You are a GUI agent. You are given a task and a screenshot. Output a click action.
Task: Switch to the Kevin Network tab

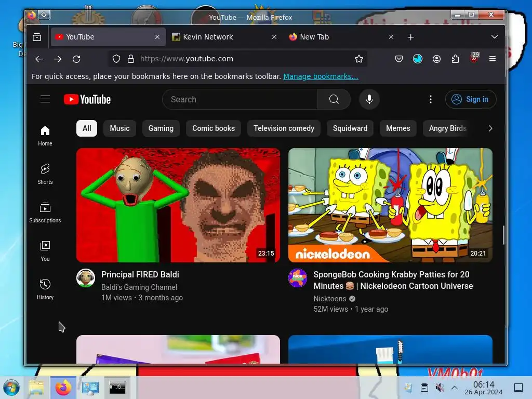[x=223, y=37]
